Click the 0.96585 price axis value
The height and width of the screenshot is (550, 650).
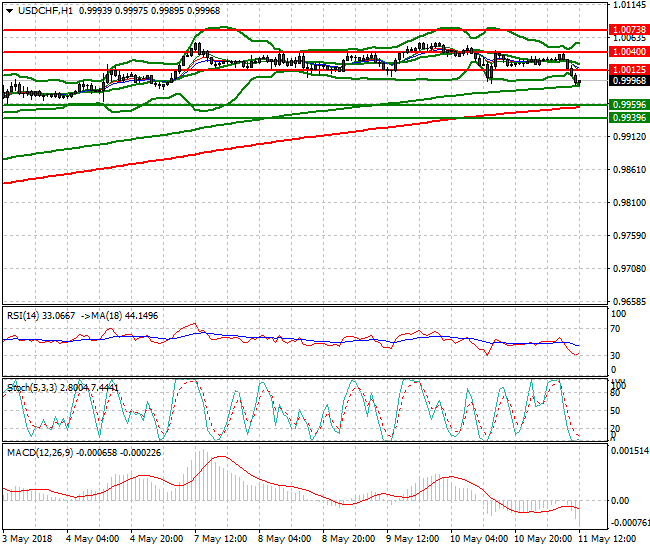(629, 301)
